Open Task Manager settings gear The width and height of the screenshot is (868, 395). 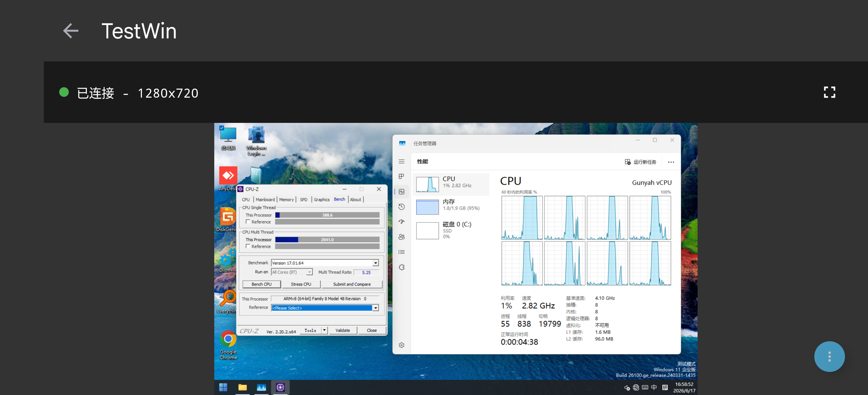coord(401,345)
